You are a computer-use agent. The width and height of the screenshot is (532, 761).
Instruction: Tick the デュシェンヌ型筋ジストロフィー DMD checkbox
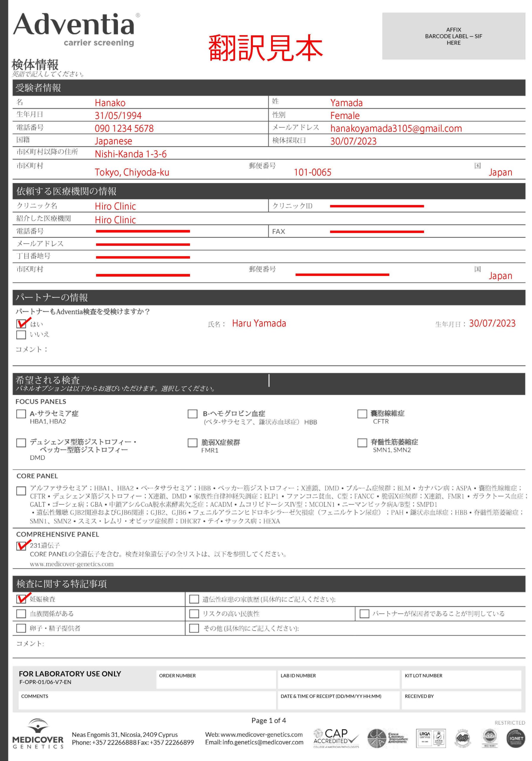tap(21, 443)
